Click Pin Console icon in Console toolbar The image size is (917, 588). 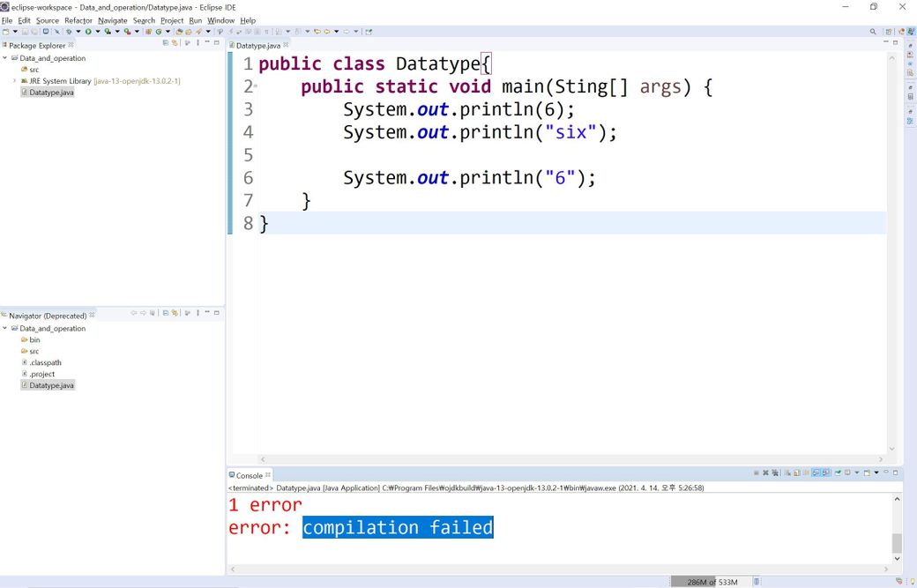point(836,473)
